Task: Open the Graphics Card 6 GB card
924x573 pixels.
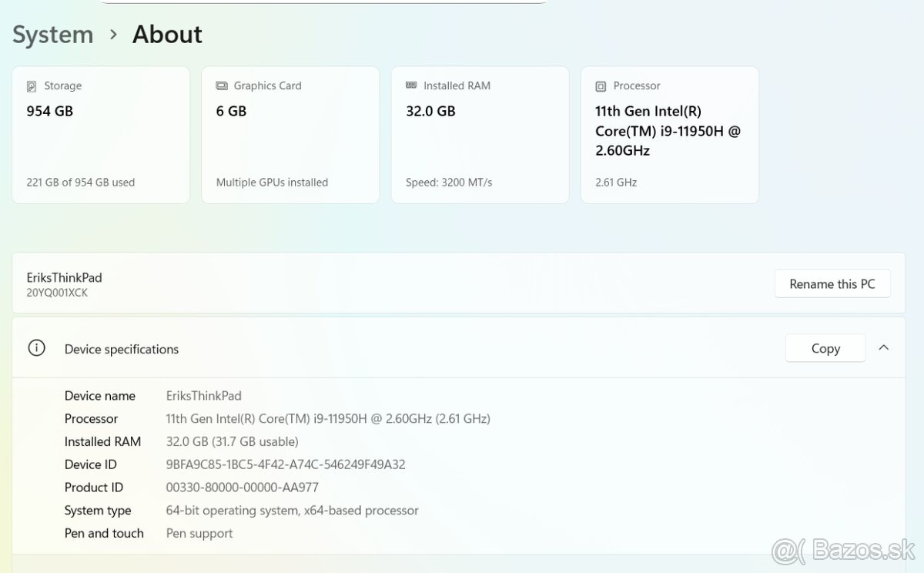Action: [x=290, y=135]
